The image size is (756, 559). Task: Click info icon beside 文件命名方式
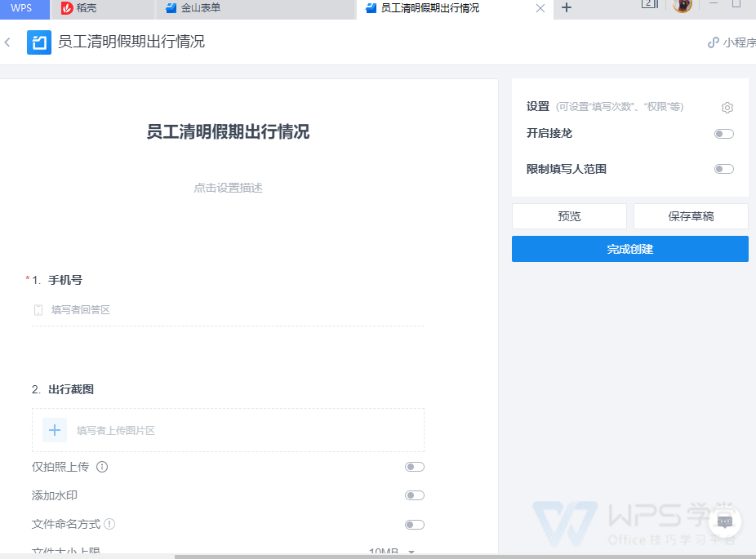tap(109, 524)
